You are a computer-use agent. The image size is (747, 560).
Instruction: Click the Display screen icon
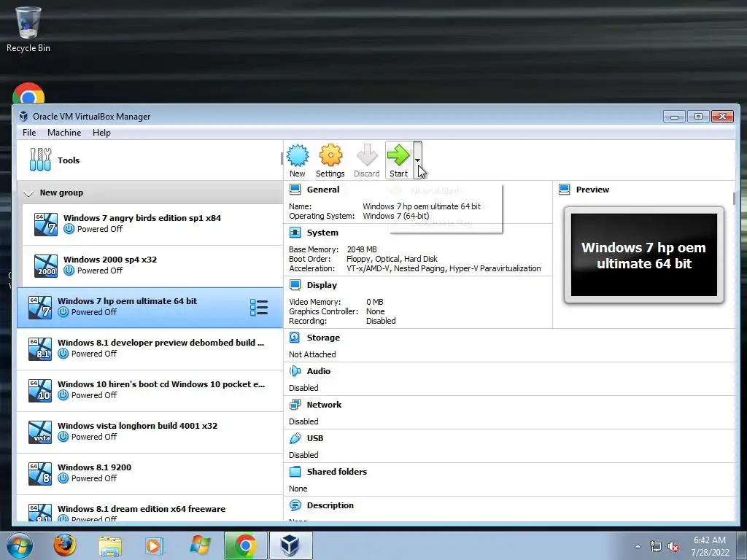click(x=295, y=285)
